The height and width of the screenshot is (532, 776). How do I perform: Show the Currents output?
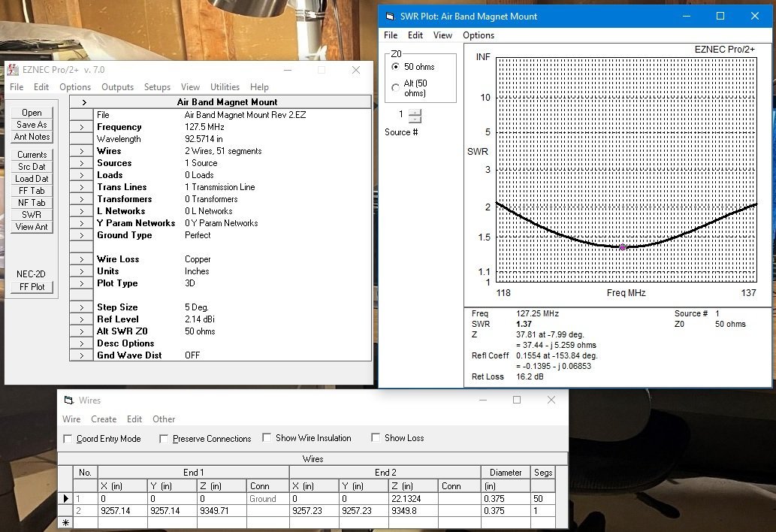pyautogui.click(x=32, y=155)
